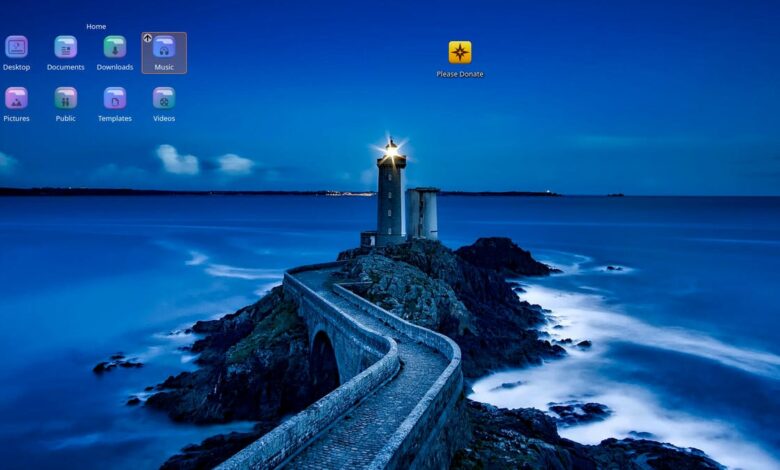Viewport: 780px width, 470px height.
Task: Open the Documents folder icon
Action: [66, 47]
